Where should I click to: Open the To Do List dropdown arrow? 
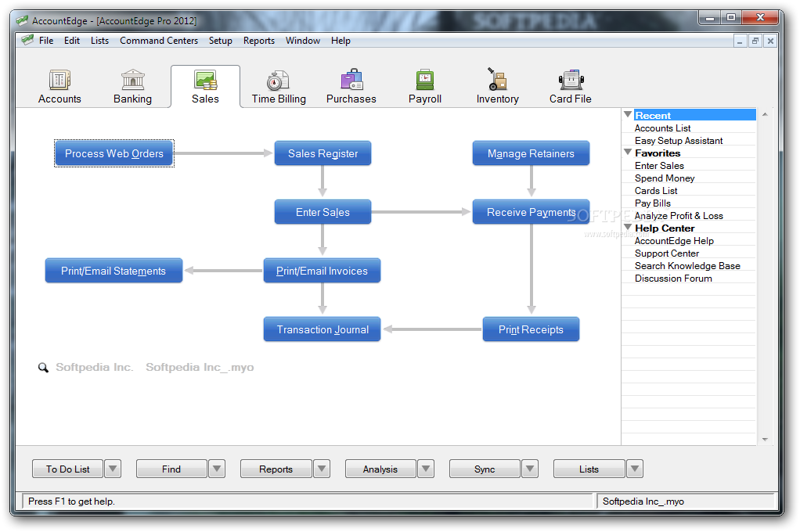pyautogui.click(x=113, y=469)
